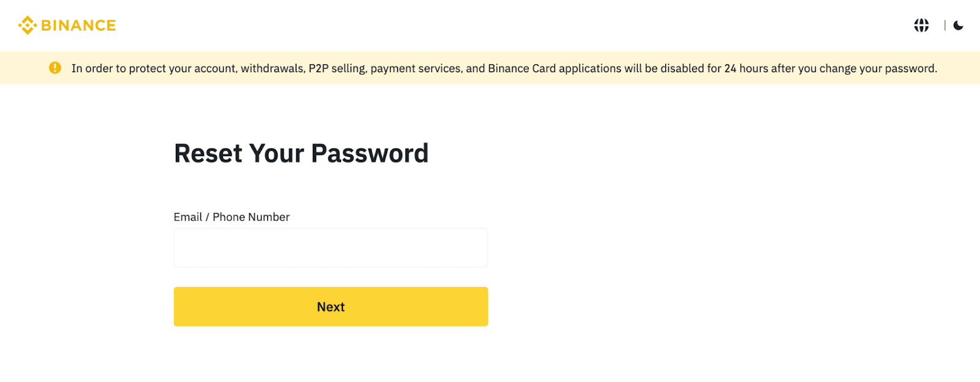980x382 pixels.
Task: Click the Binance diamond logo icon
Action: [x=28, y=25]
